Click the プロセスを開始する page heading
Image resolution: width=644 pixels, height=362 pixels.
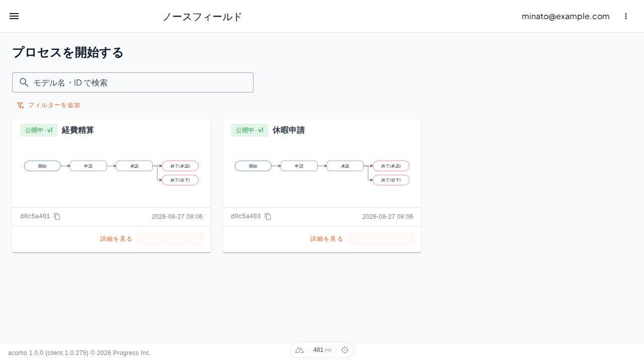click(x=68, y=52)
